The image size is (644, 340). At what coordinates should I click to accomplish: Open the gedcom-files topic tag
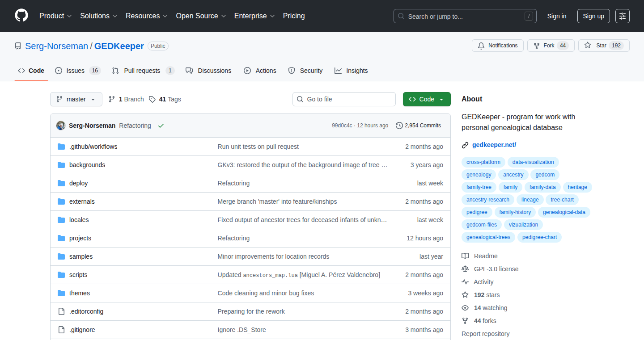click(x=482, y=225)
